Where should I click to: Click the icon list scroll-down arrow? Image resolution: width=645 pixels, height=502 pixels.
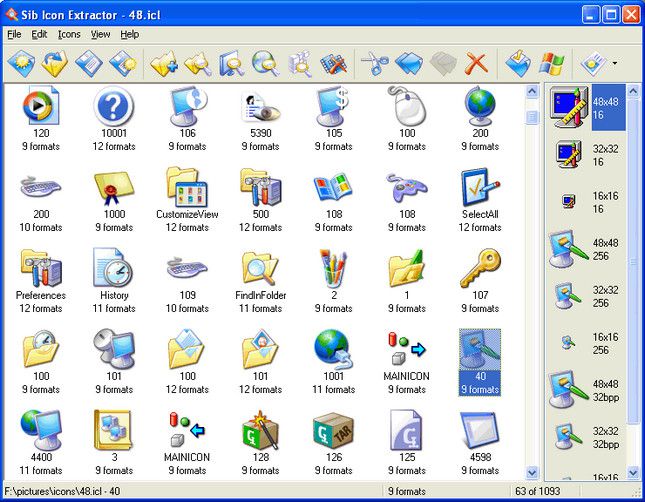[x=532, y=472]
